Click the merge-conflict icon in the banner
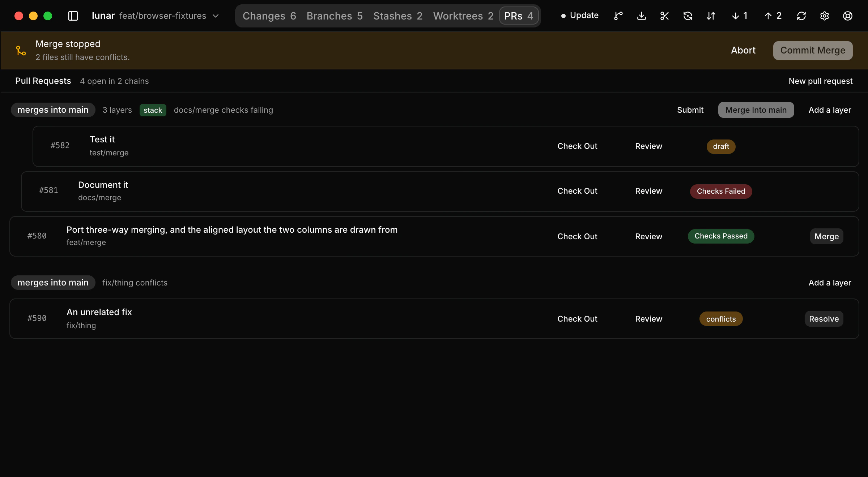 pyautogui.click(x=21, y=51)
